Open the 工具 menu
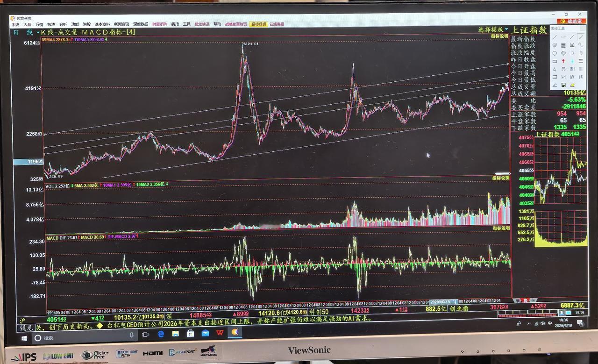This screenshot has width=598, height=364. coord(186,24)
